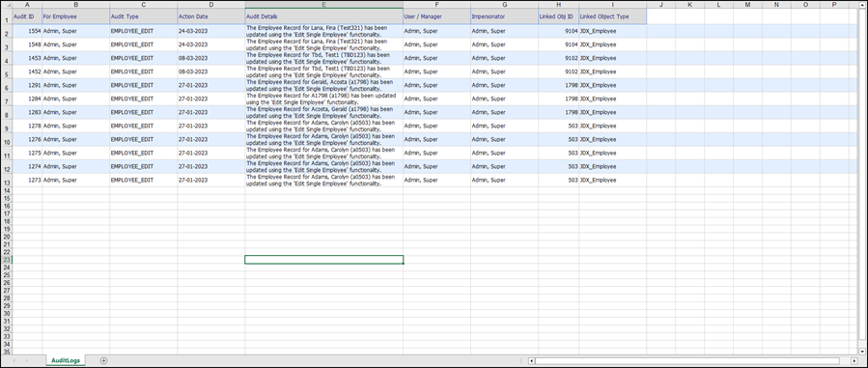Select the Audit ID cell 1453
868x368 pixels.
click(x=27, y=58)
